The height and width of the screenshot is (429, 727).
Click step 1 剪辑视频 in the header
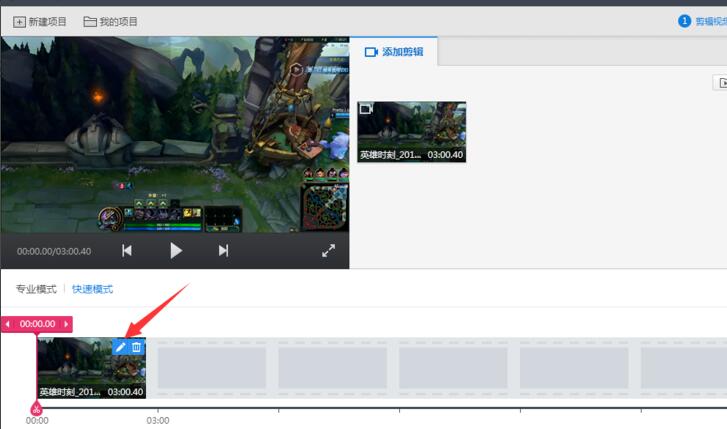[703, 21]
